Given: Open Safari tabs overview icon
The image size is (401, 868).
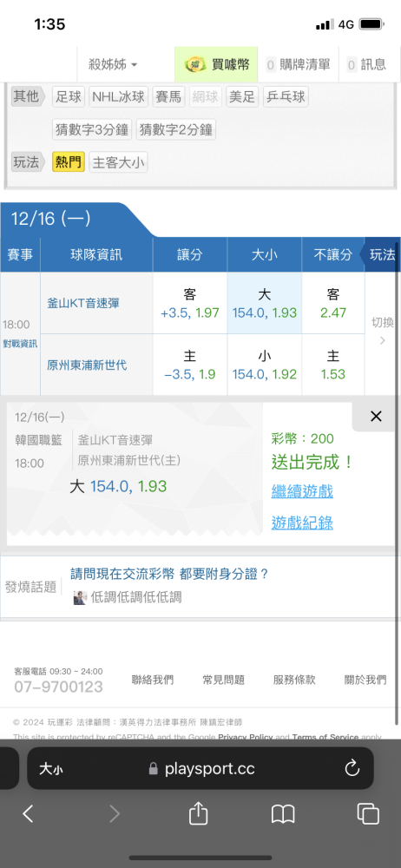Looking at the screenshot, I should coord(368,814).
